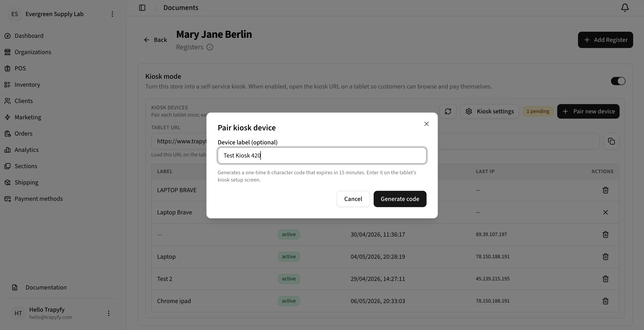Cancel the pair device dialog
This screenshot has width=644, height=330.
pyautogui.click(x=353, y=199)
